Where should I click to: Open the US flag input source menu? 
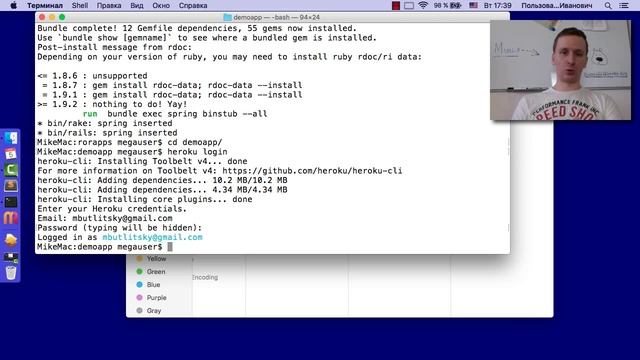[x=473, y=6]
